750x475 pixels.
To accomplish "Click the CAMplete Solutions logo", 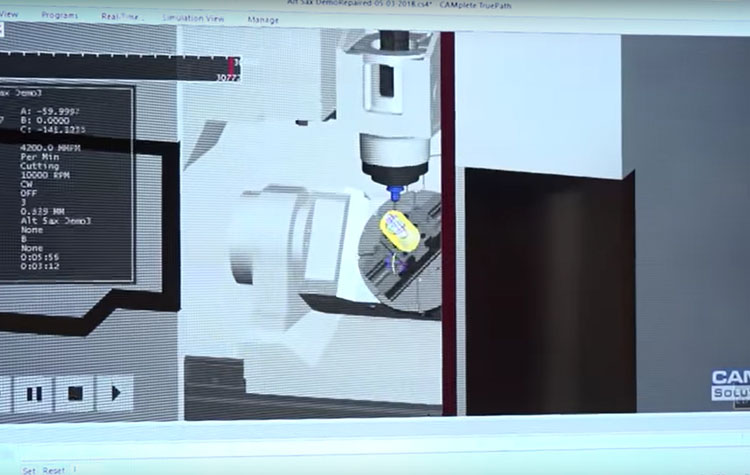I will (x=729, y=385).
